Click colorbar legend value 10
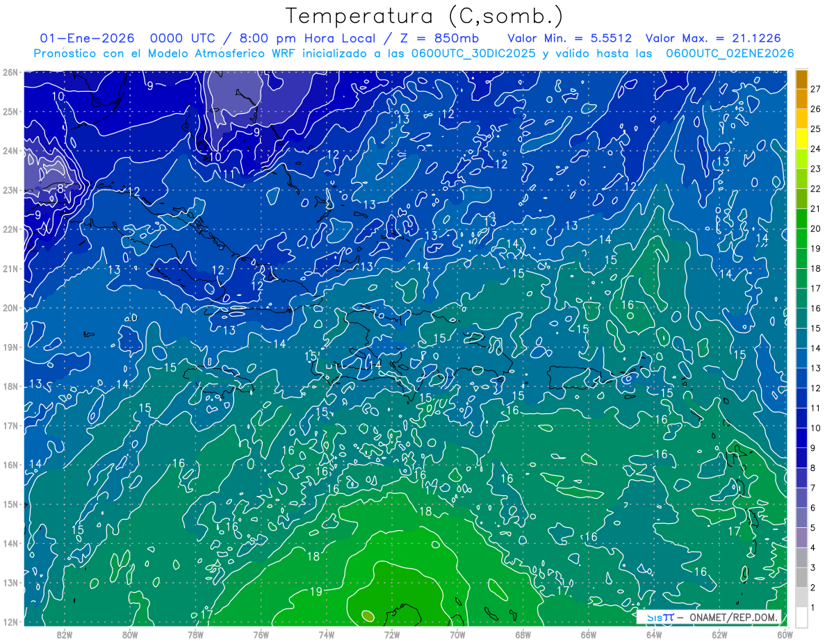The height and width of the screenshot is (644, 834). pyautogui.click(x=815, y=428)
